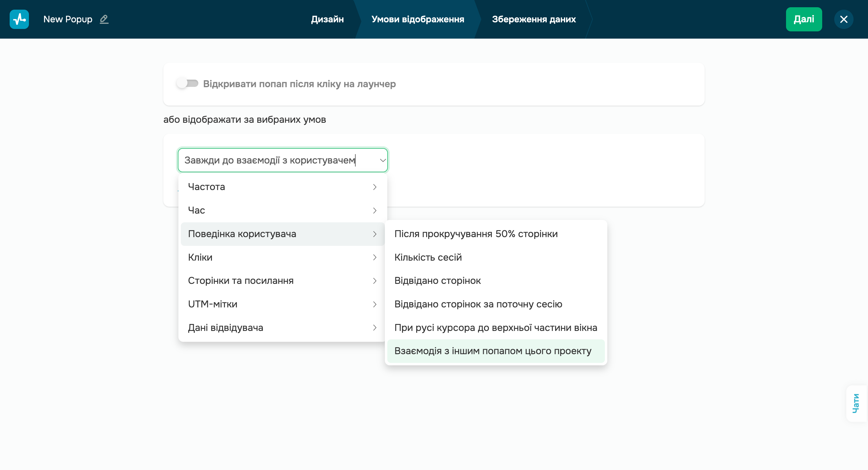Click the pencil icon to rename New Popup
The image size is (868, 470).
pyautogui.click(x=104, y=19)
